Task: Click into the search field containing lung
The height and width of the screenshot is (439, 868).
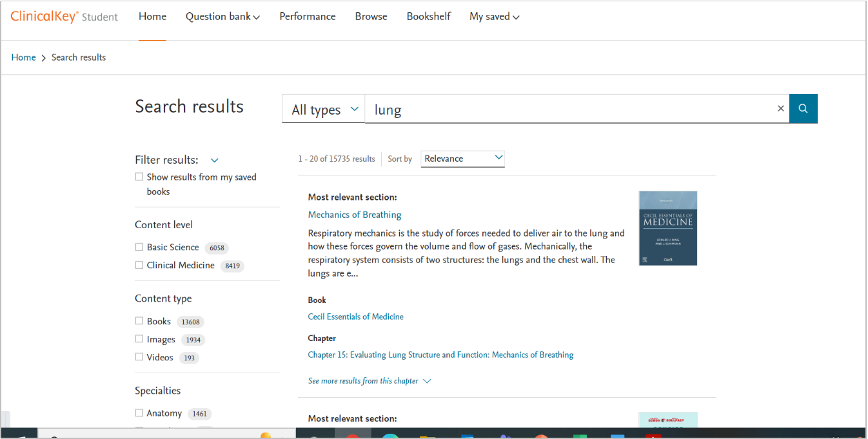Action: click(567, 110)
